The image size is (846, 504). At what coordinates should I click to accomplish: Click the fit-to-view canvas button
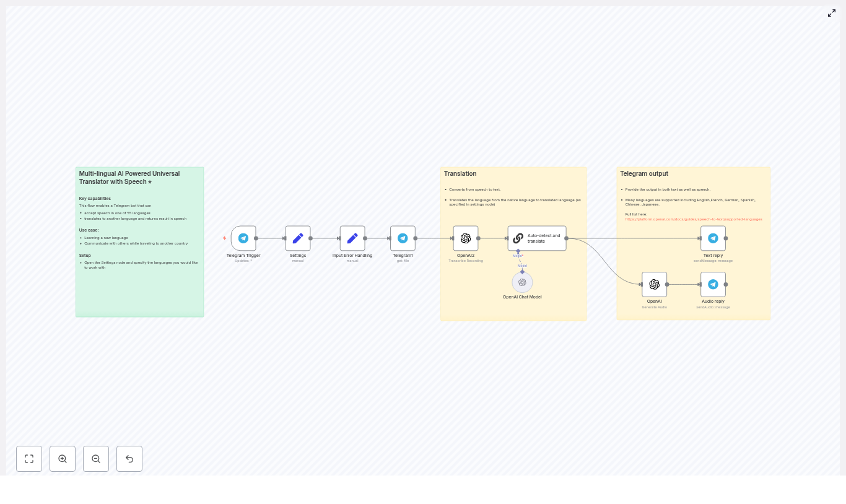(x=29, y=459)
